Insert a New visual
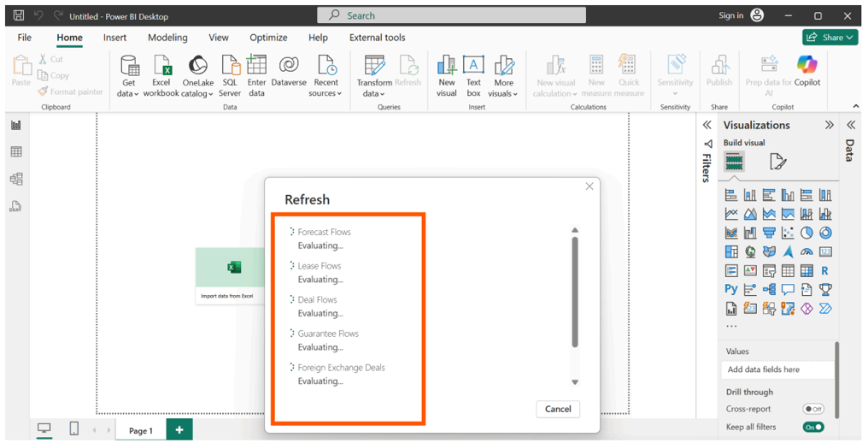Screen dimensions: 868x443 pyautogui.click(x=446, y=76)
